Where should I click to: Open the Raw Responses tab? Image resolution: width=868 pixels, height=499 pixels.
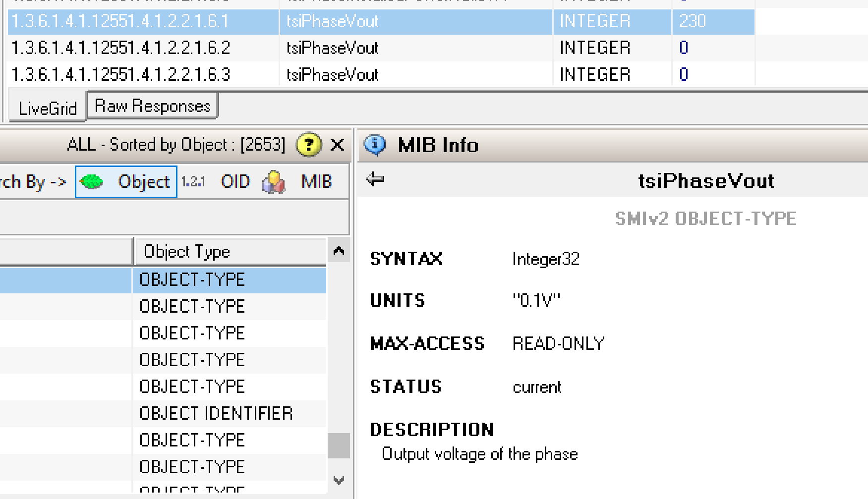pos(153,106)
